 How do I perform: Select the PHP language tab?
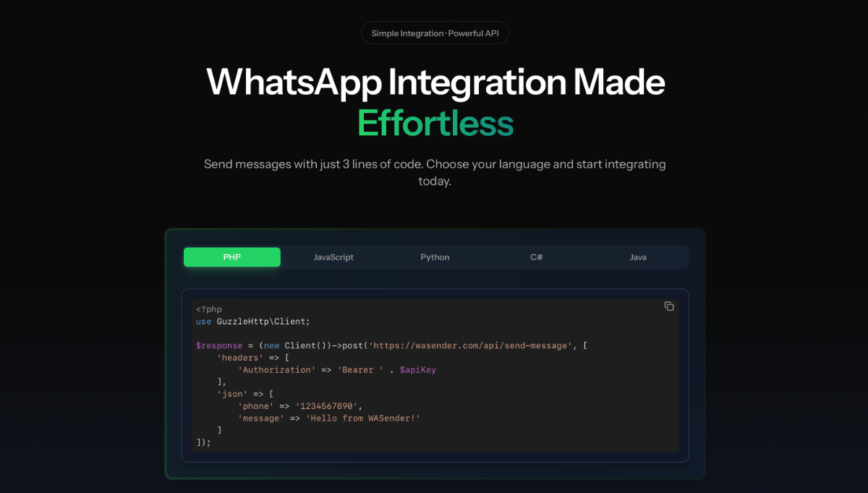232,257
